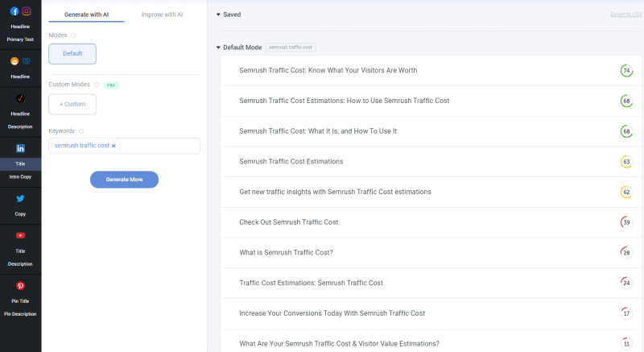Select Twitter Copy item
This screenshot has width=644, height=352.
pos(20,214)
